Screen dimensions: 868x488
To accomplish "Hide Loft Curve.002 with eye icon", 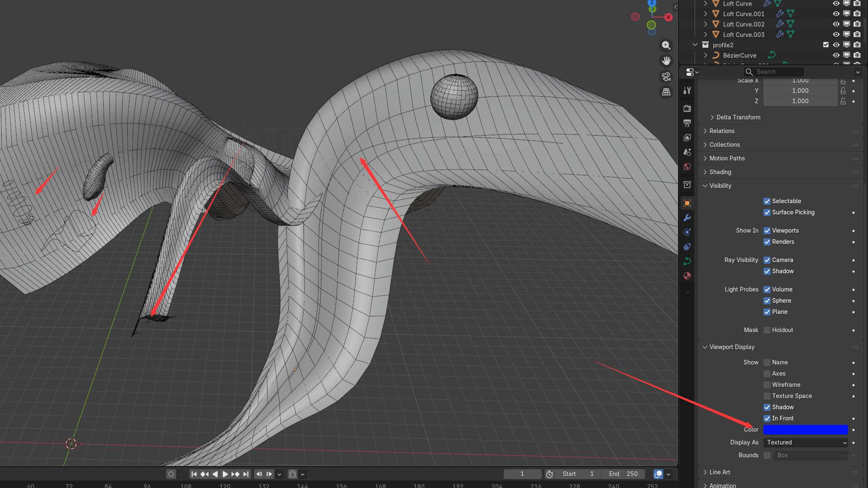I will click(x=836, y=24).
